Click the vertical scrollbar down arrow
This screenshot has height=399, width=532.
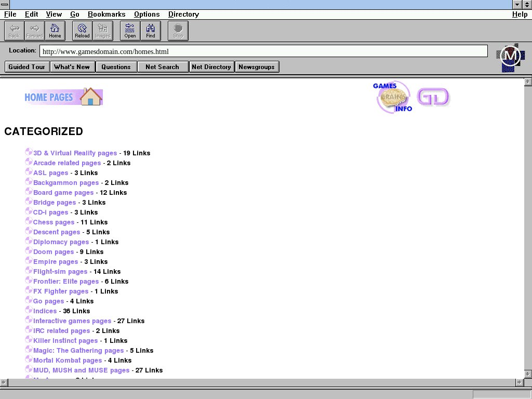(527, 374)
